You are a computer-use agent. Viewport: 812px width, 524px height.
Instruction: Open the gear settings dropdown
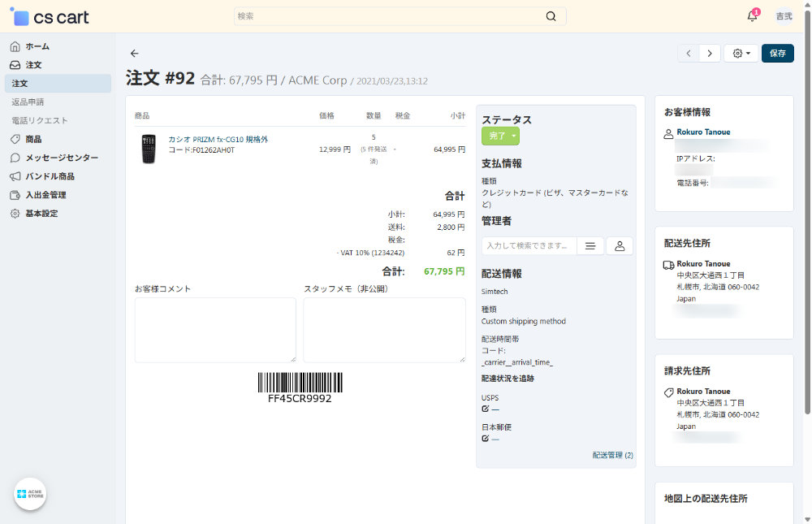click(x=741, y=53)
